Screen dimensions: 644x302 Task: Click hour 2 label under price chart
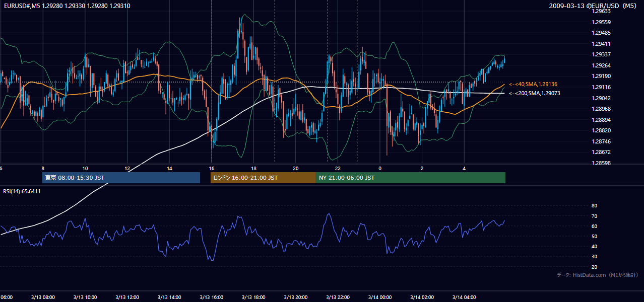(422, 168)
